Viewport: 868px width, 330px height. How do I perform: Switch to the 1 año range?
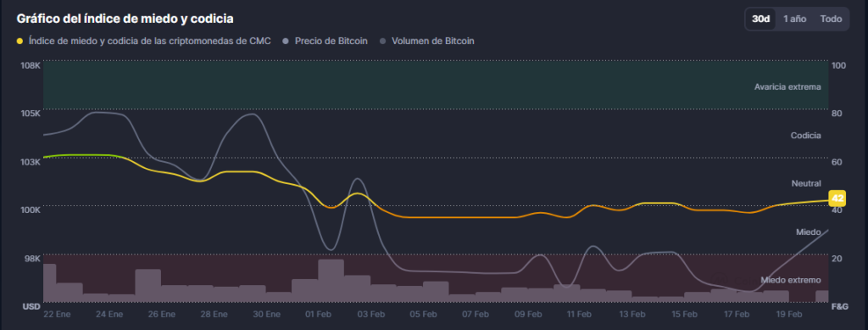(794, 19)
